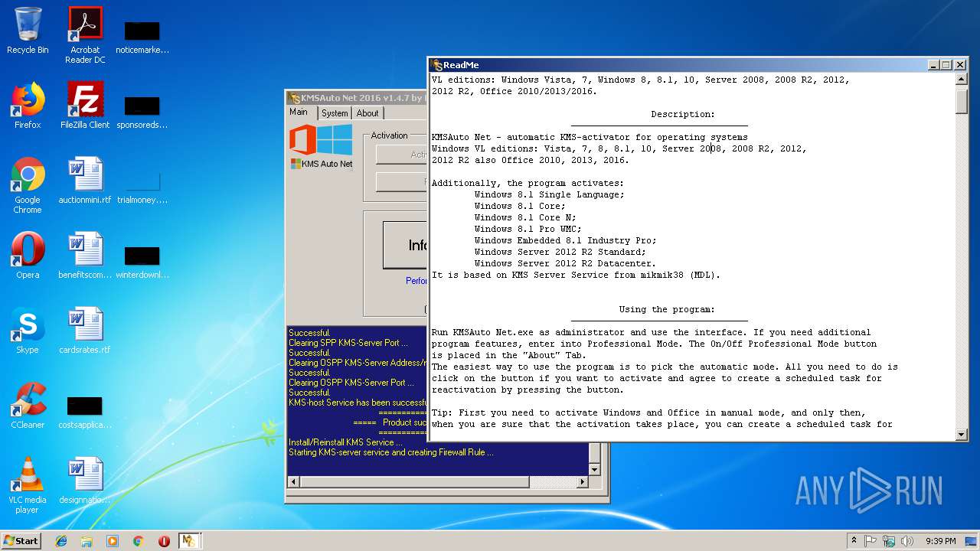980x551 pixels.
Task: Select the designnatio document icon
Action: (x=85, y=481)
